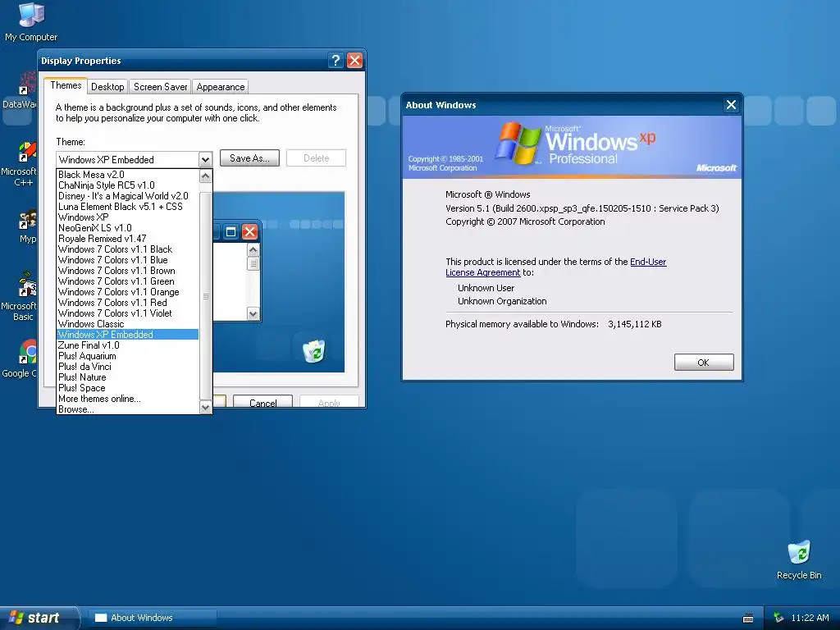
Task: Select ChaNinja Style RC5 v1.0 theme
Action: 127,185
